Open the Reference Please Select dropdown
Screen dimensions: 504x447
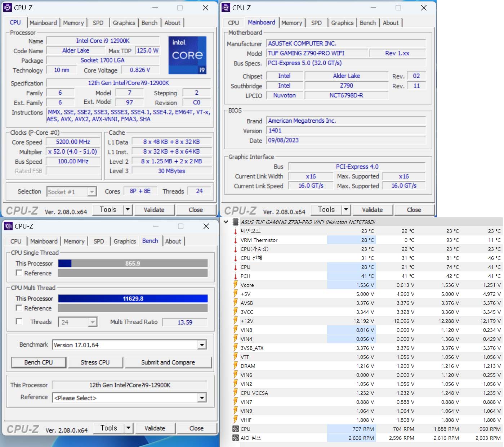[202, 398]
